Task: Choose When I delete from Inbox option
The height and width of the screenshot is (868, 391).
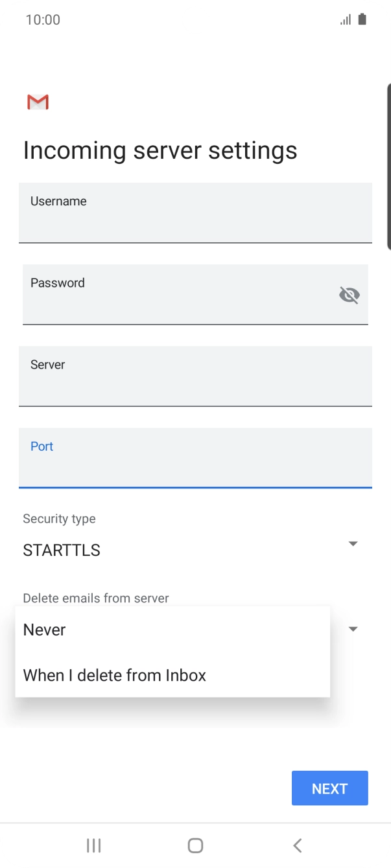Action: [x=115, y=675]
